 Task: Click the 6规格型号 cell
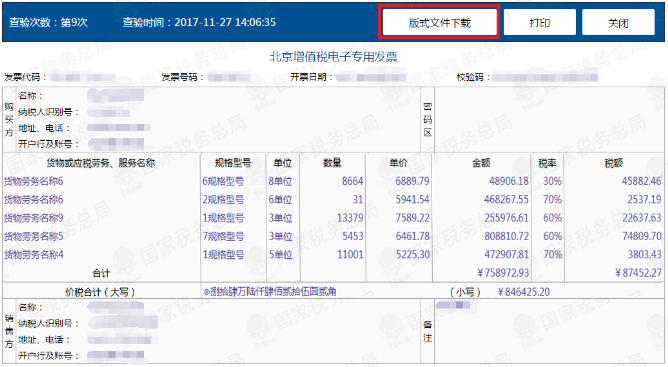[x=223, y=182]
